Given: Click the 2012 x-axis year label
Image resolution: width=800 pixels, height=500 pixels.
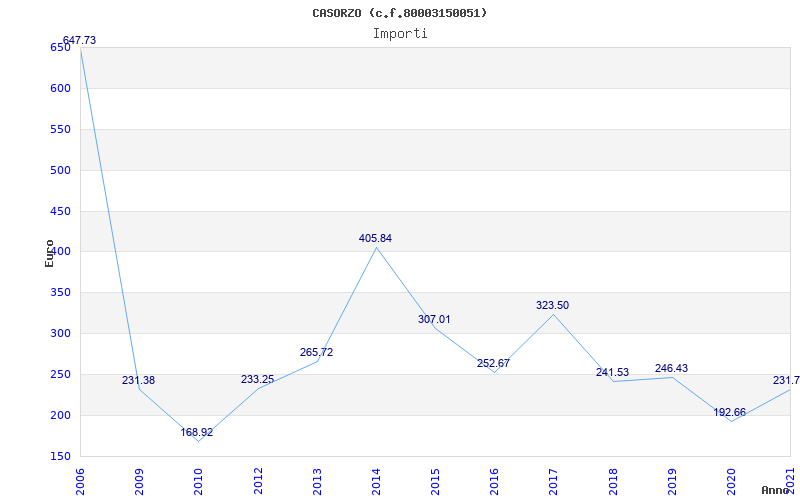Looking at the screenshot, I should tap(258, 481).
